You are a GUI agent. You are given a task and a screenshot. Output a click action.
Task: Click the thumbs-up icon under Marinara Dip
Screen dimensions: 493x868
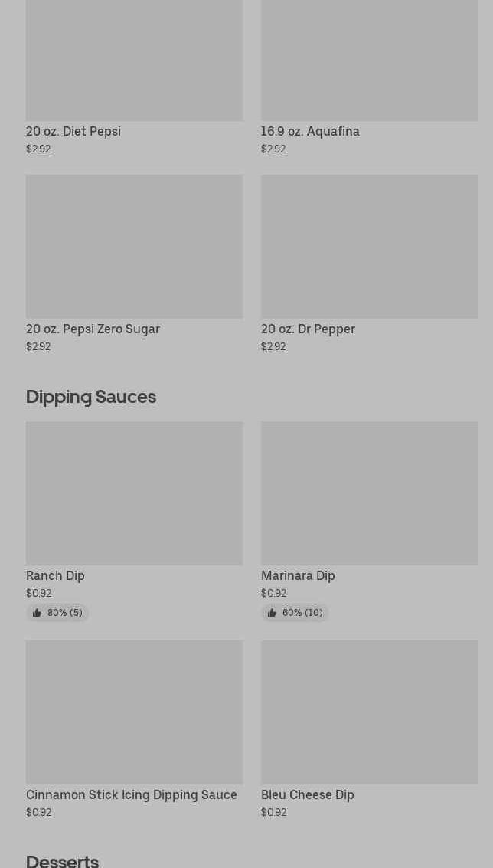(x=272, y=613)
